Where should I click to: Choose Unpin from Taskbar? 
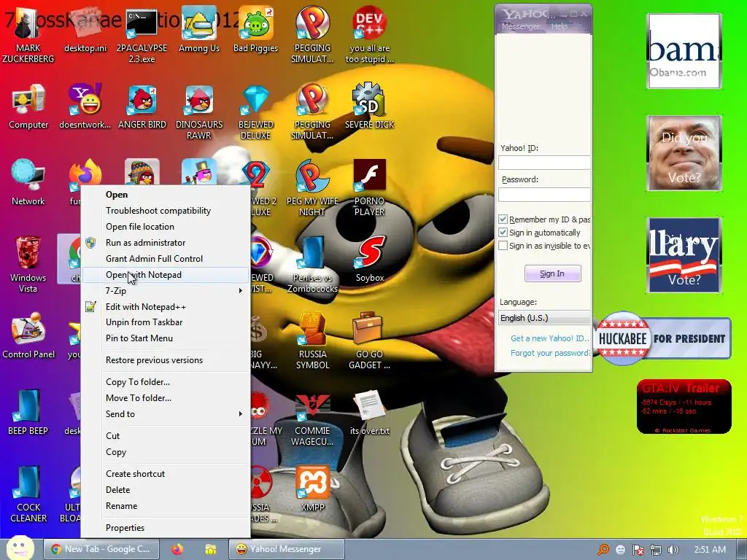point(166,322)
